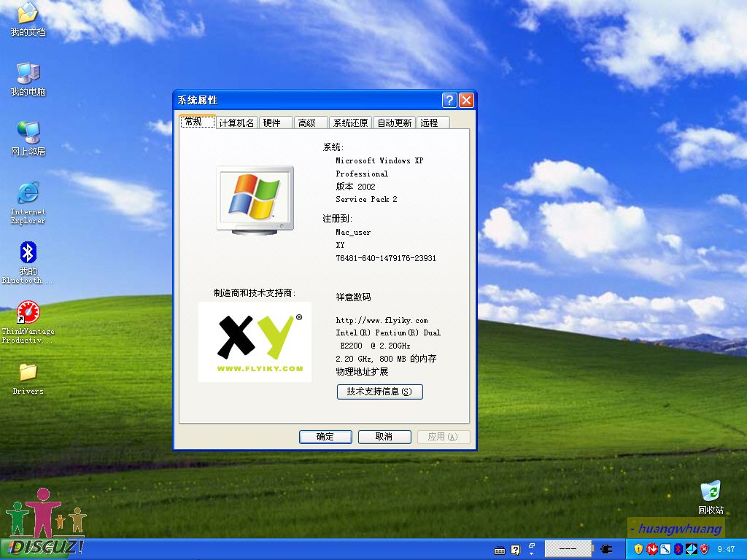Click the red shield with X tray icon
Image resolution: width=747 pixels, height=560 pixels.
(x=704, y=549)
